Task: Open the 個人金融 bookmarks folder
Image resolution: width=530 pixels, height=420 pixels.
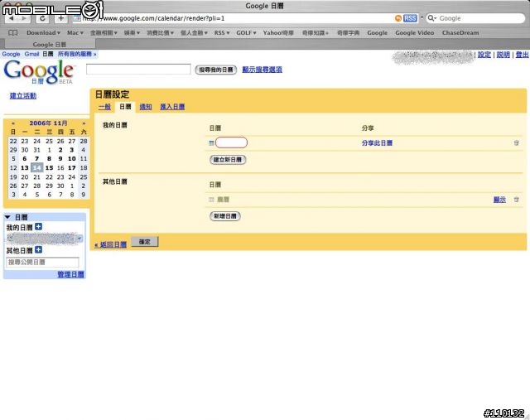Action: pyautogui.click(x=194, y=33)
